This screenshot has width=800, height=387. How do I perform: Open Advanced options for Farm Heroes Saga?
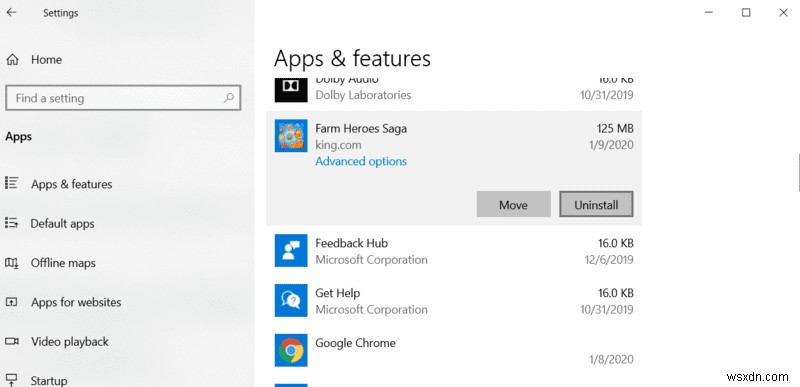click(x=361, y=162)
